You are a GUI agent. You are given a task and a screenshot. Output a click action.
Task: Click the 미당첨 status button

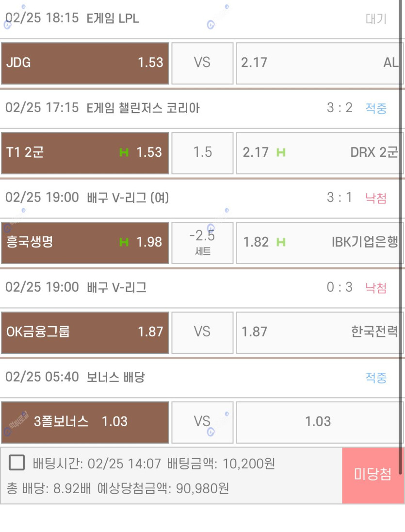373,475
